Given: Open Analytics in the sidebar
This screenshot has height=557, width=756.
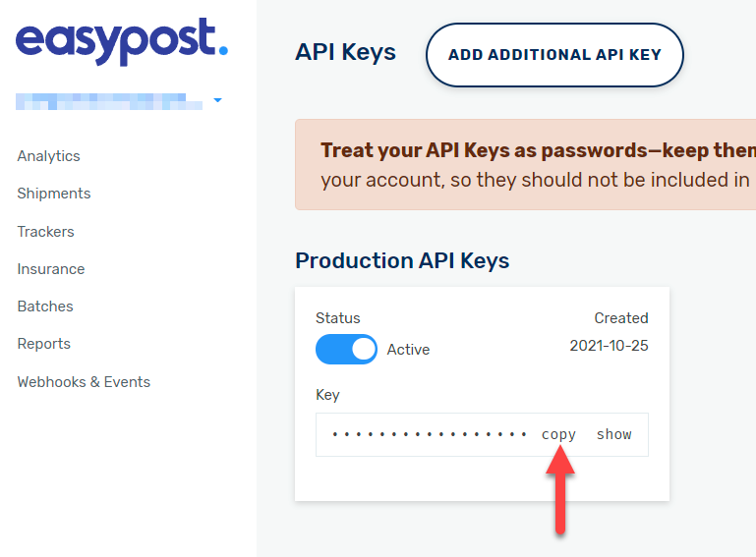Looking at the screenshot, I should [x=49, y=156].
